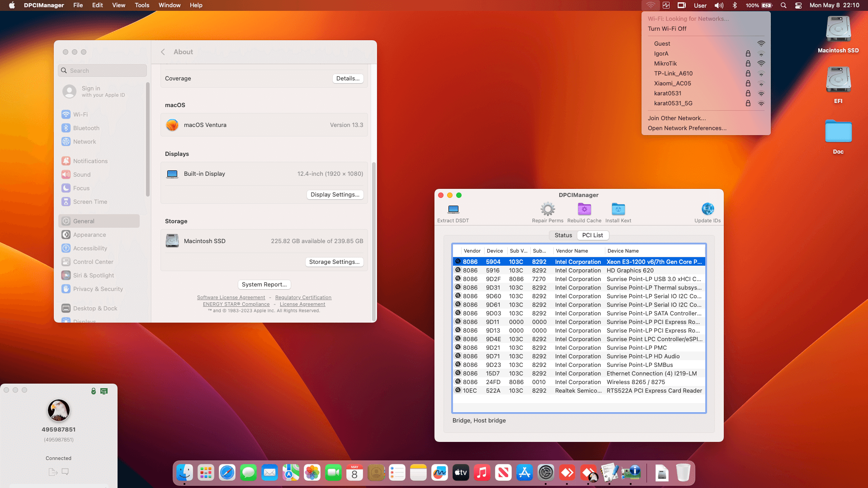Open Spotlight search in menu bar
868x488 pixels.
(x=783, y=5)
